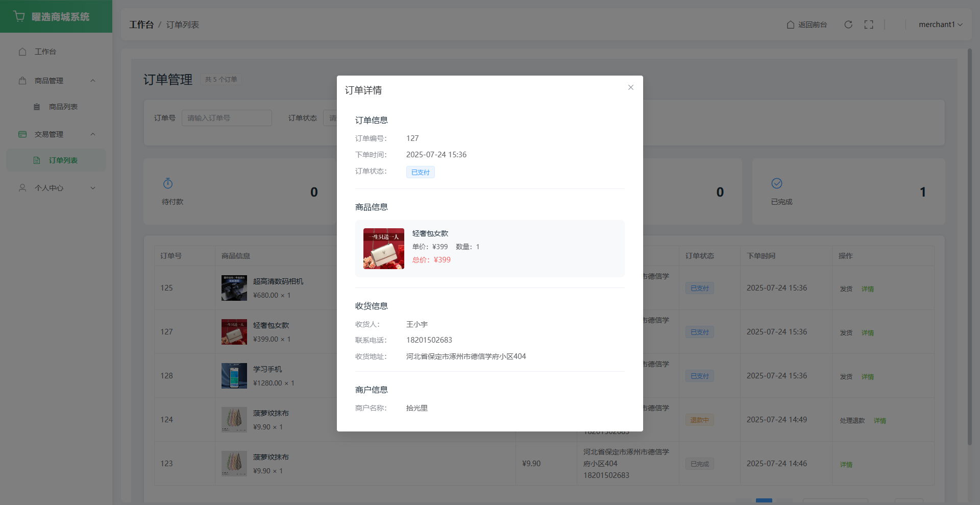This screenshot has width=980, height=505.
Task: Click the home icon for 返回前台
Action: (791, 25)
